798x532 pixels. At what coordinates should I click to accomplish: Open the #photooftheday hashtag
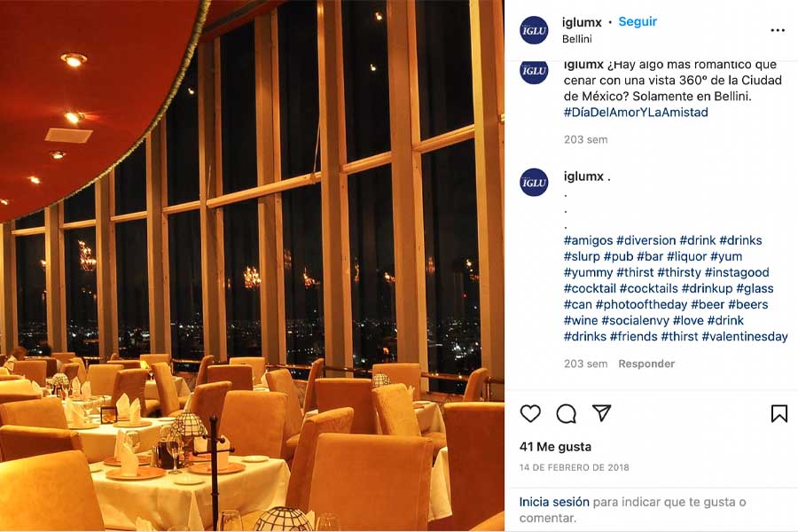point(641,304)
